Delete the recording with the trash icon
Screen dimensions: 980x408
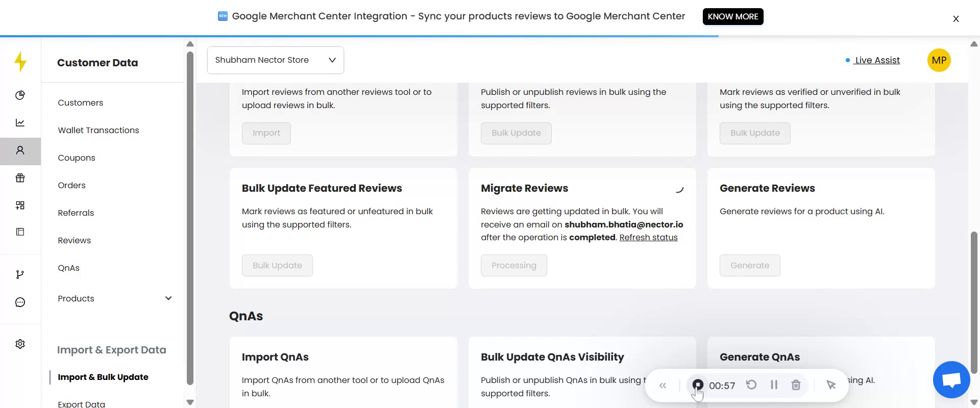[796, 385]
